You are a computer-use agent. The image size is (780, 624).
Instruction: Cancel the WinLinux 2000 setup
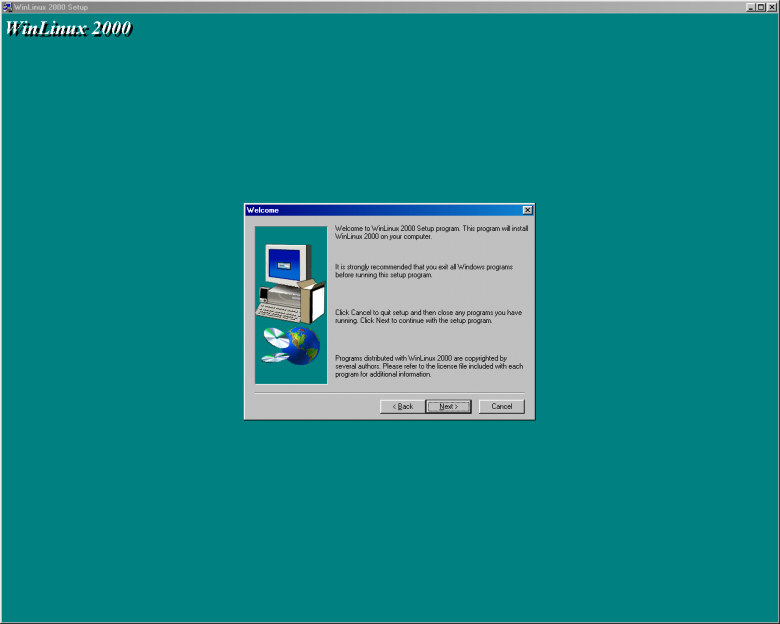point(501,407)
